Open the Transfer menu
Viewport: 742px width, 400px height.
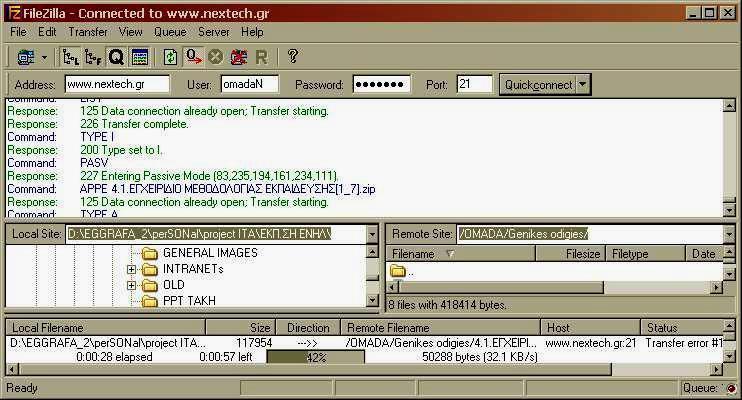click(x=88, y=32)
